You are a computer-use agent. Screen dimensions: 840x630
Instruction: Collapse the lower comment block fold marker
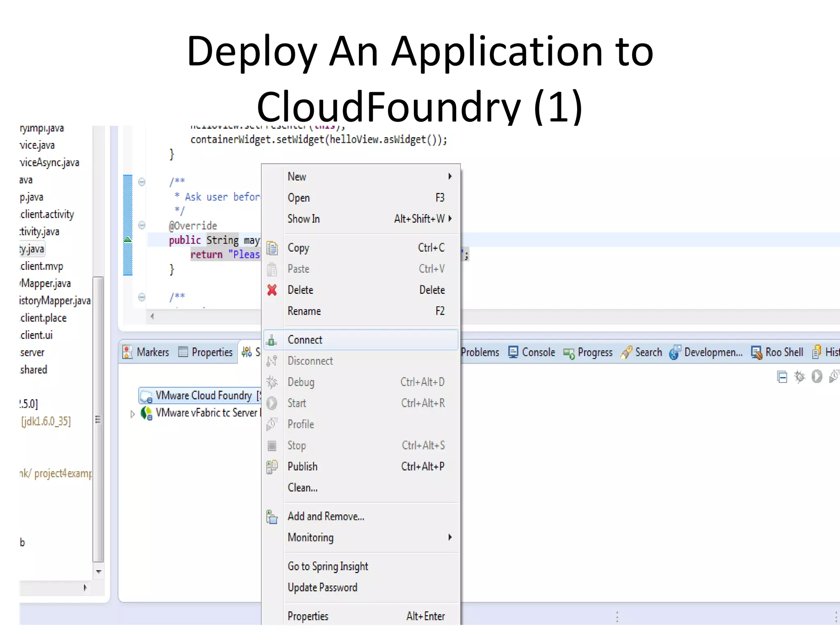coord(142,297)
